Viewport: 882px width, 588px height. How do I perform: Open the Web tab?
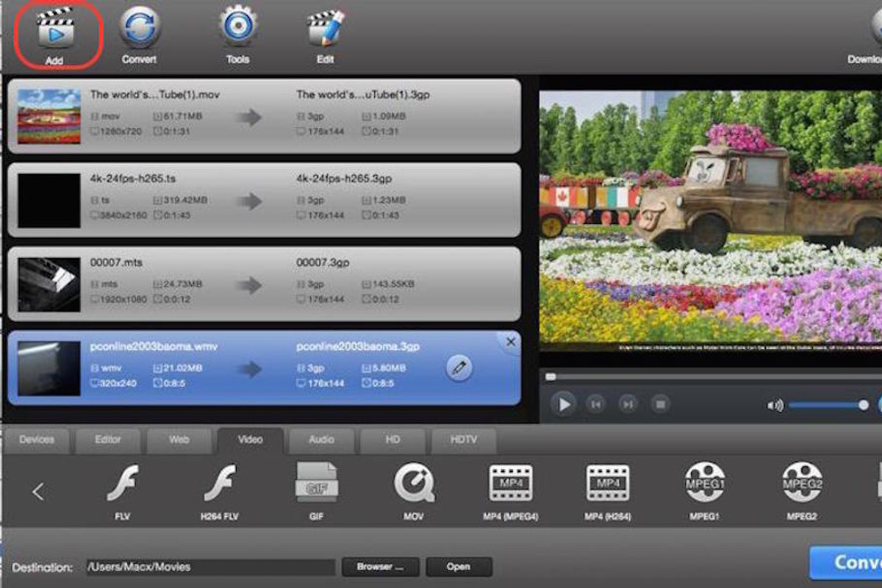point(179,440)
